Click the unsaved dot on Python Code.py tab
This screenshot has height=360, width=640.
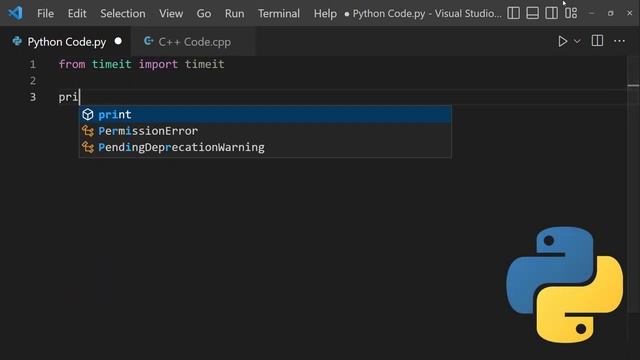(118, 41)
